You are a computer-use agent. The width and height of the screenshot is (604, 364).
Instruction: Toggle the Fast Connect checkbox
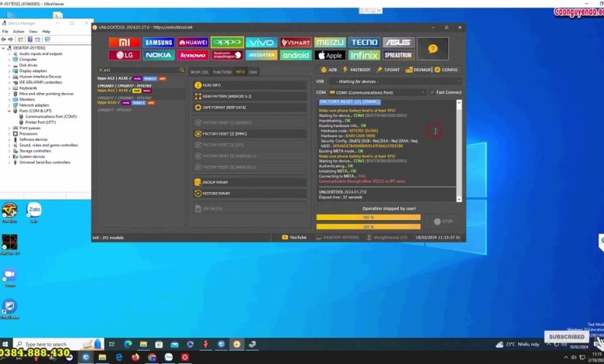(431, 92)
